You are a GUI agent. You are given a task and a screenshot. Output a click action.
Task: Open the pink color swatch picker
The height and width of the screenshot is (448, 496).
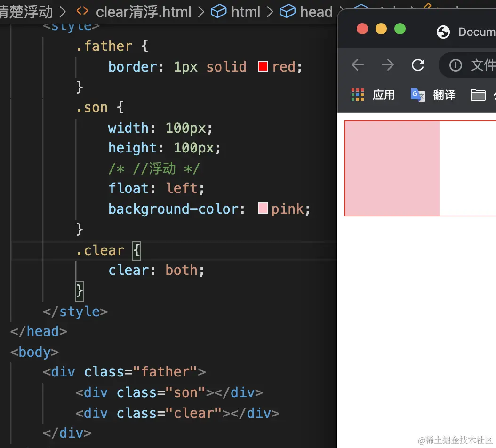[263, 208]
